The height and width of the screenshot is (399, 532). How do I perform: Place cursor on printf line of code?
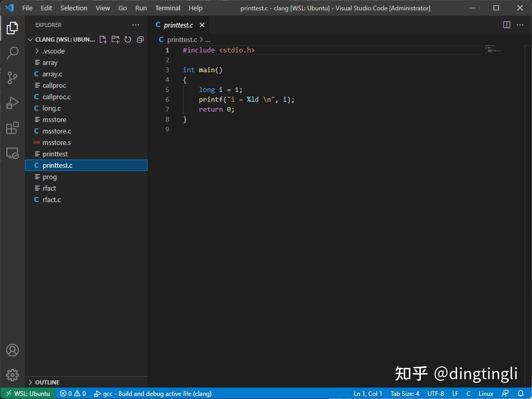(x=247, y=100)
